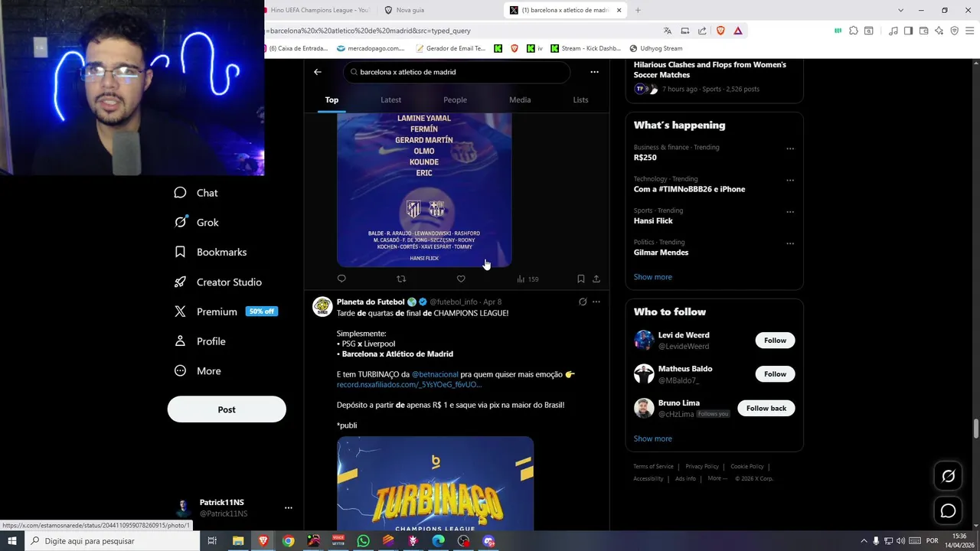
Task: Click translate page icon in address bar
Action: [668, 31]
